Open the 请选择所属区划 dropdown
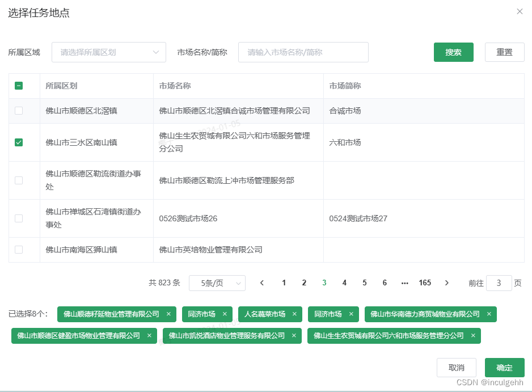Viewport: 532px width, 392px height. (x=108, y=52)
